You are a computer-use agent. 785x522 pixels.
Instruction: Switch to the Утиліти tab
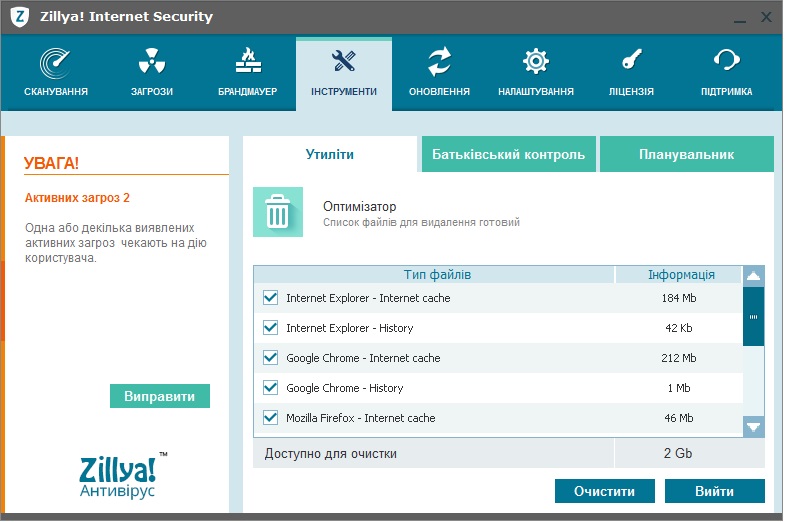tap(330, 154)
